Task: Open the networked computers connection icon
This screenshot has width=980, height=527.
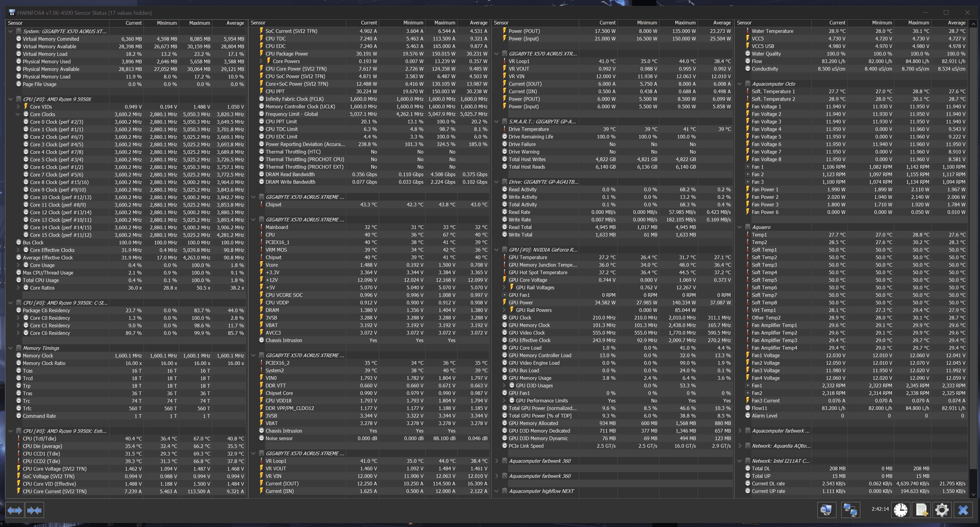Action: click(850, 510)
